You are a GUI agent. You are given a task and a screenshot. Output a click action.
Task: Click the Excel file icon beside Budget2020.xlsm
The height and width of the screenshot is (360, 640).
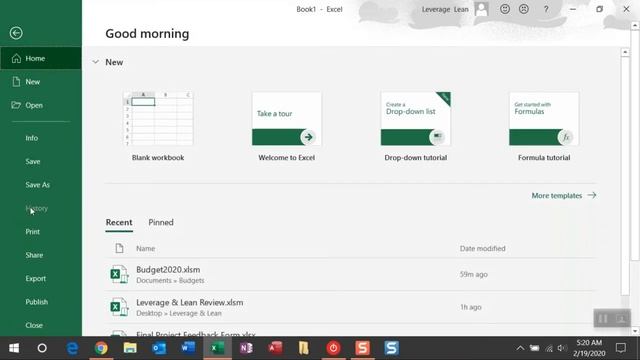click(119, 274)
